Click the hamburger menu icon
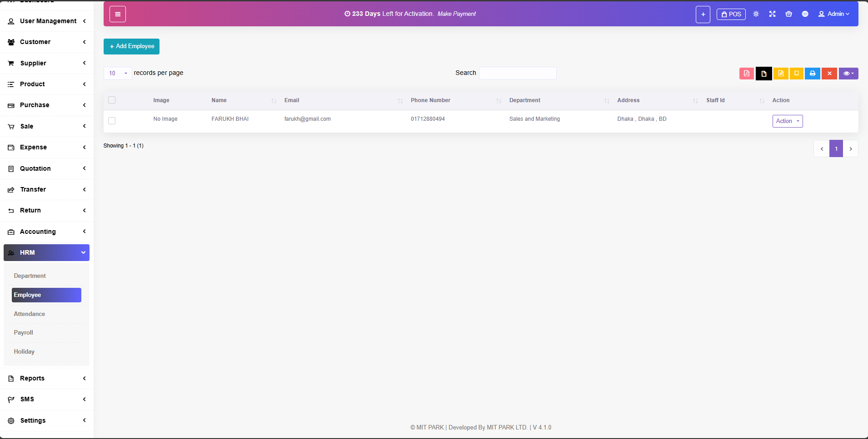 [118, 14]
